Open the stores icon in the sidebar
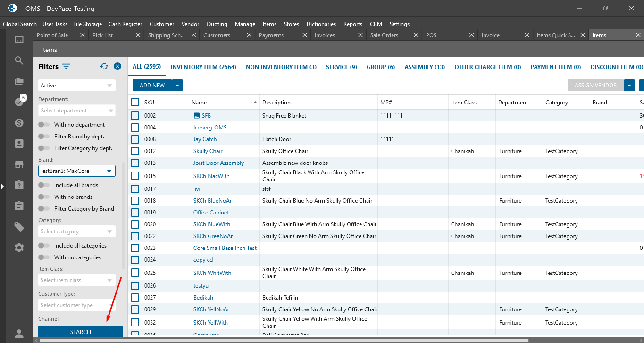This screenshot has width=644, height=343. (19, 164)
